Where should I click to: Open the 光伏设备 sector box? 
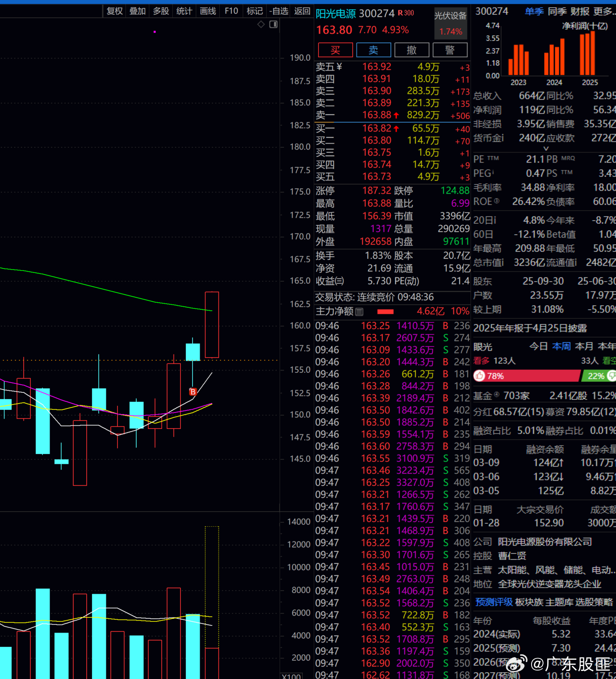coord(451,24)
